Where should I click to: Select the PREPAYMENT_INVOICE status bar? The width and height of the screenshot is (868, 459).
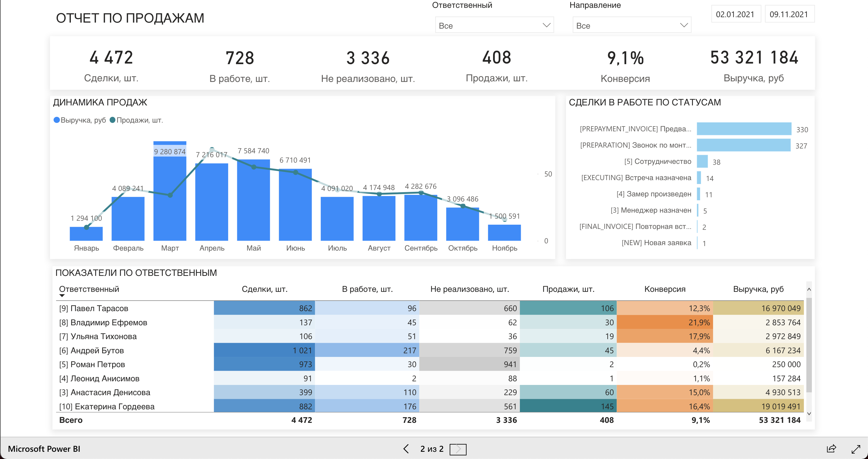pos(744,129)
